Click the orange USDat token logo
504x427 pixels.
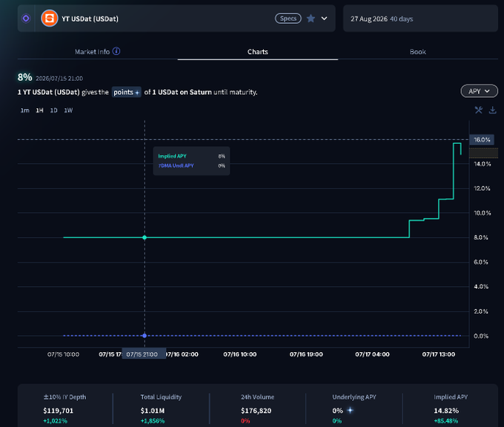pos(49,19)
